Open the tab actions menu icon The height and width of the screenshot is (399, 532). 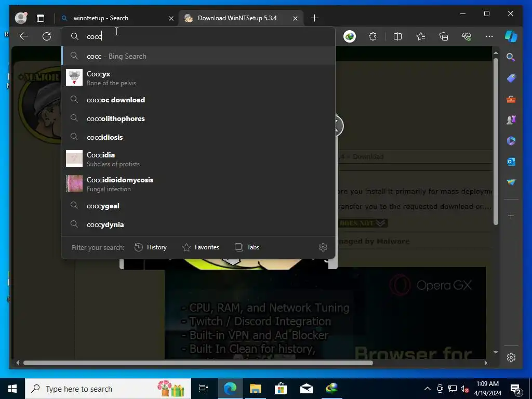(41, 18)
